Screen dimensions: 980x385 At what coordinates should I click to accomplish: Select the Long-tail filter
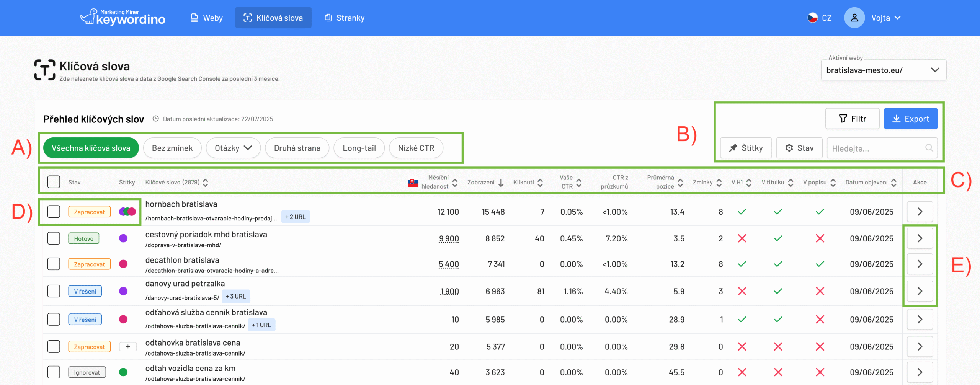359,148
